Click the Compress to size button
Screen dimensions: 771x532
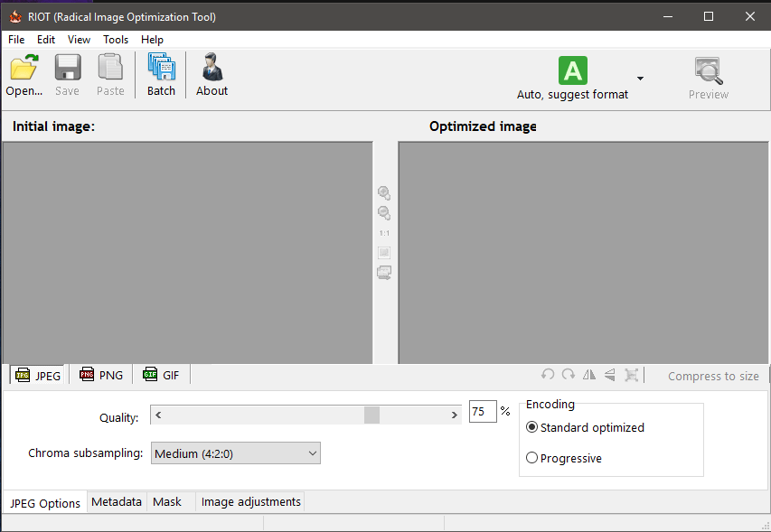(x=714, y=375)
